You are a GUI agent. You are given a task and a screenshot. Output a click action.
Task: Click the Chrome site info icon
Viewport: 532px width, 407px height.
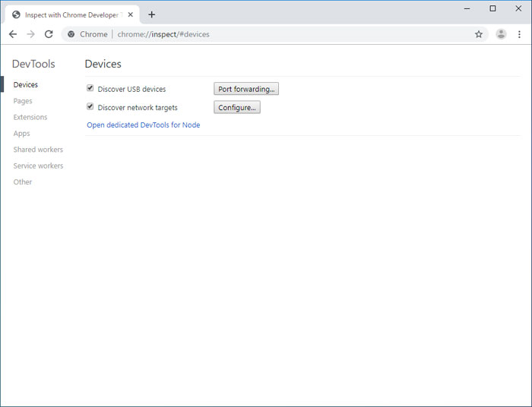click(71, 34)
